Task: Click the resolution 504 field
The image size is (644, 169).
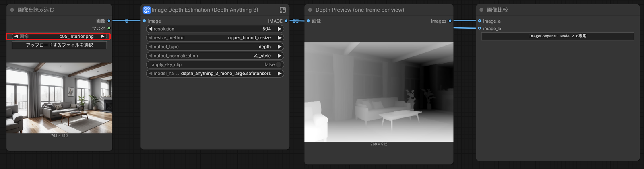Action: coord(215,29)
